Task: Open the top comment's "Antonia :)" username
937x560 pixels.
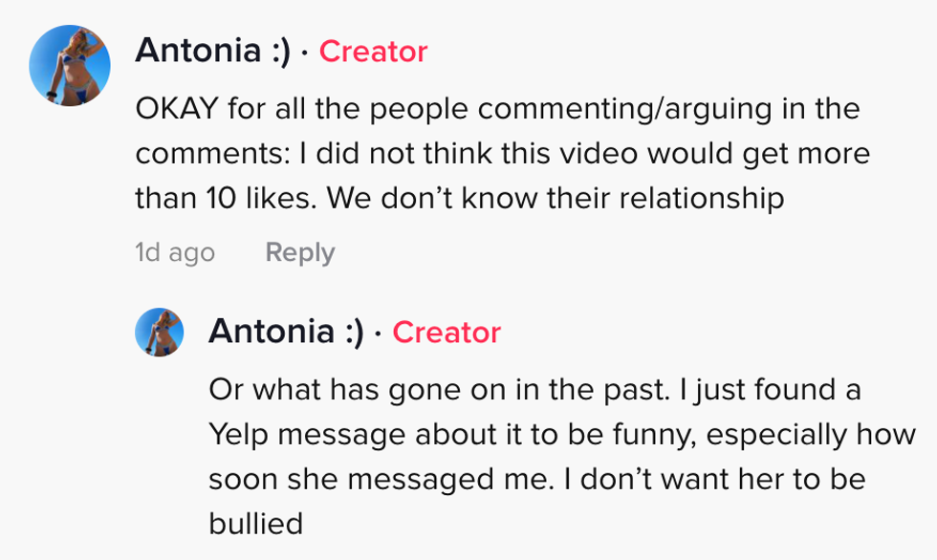Action: [x=212, y=51]
